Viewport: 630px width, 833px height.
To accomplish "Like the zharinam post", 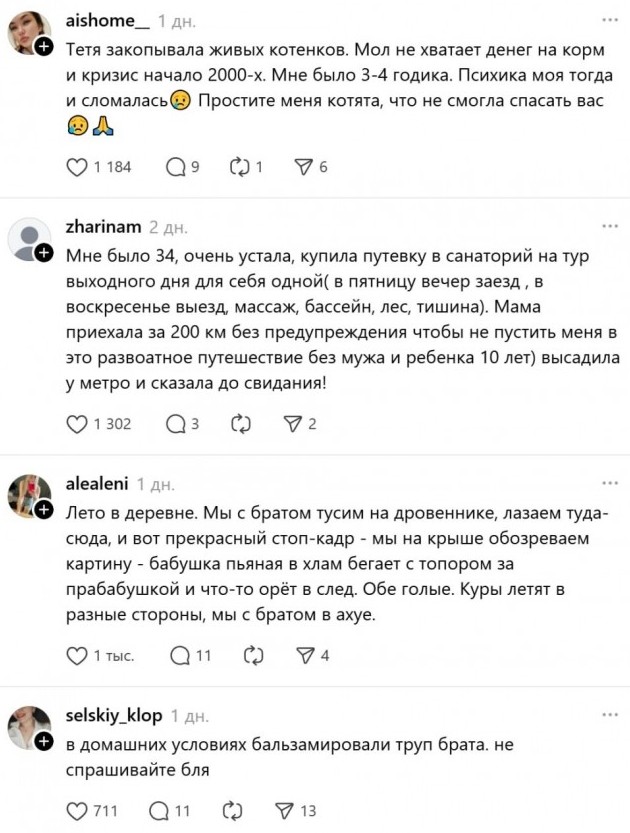I will [x=77, y=424].
